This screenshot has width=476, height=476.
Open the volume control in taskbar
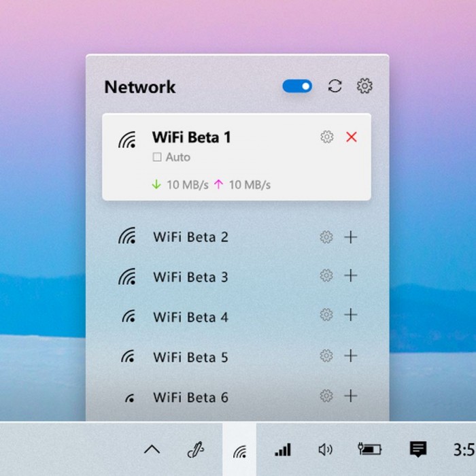[x=325, y=449]
